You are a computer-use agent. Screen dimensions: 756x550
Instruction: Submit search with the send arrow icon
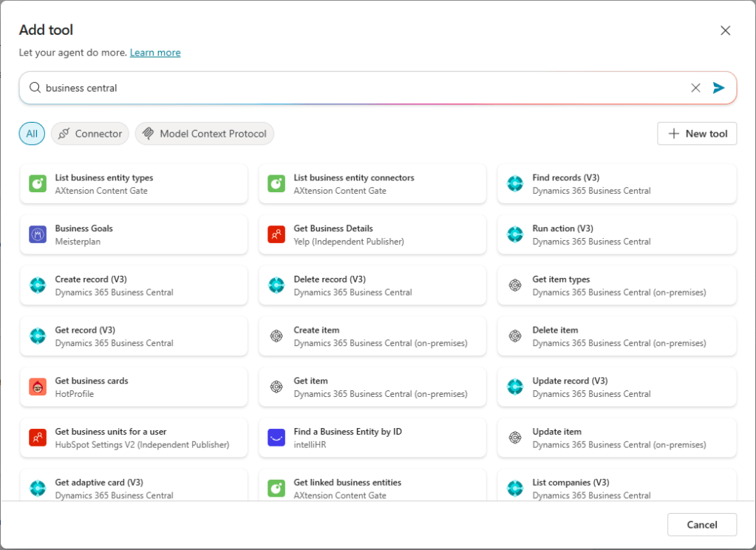click(718, 88)
